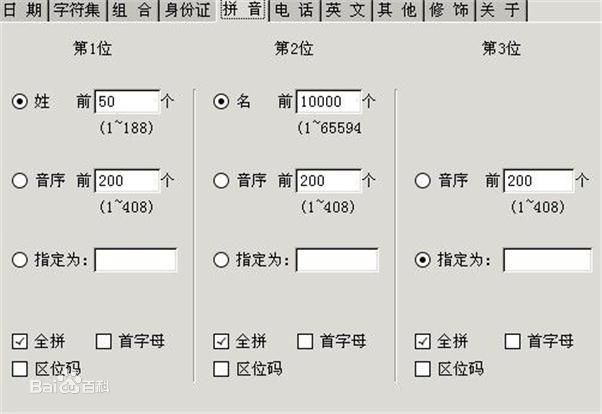
Task: Open the 字符集 tab
Action: 77,10
